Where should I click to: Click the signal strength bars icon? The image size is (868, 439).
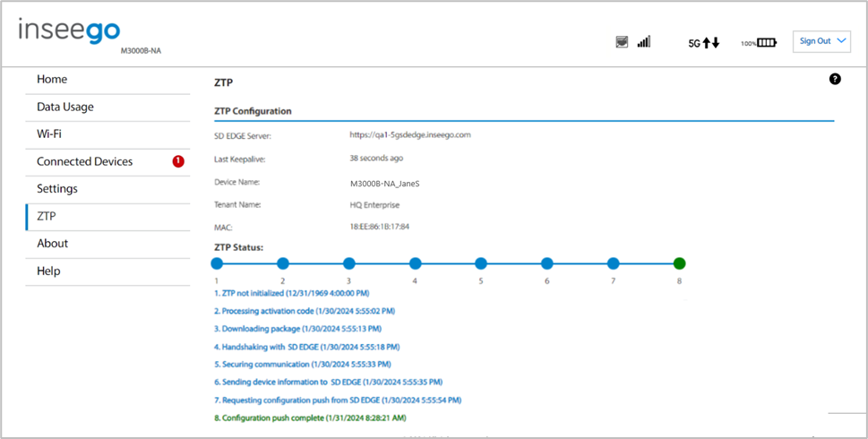coord(644,42)
